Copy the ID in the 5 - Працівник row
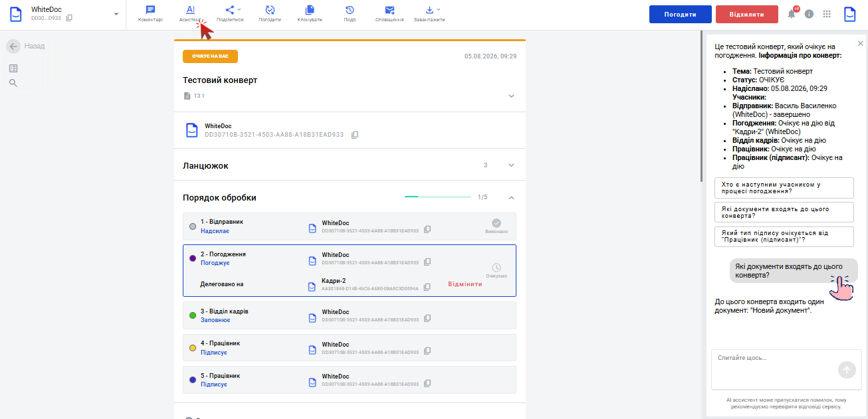 427,383
